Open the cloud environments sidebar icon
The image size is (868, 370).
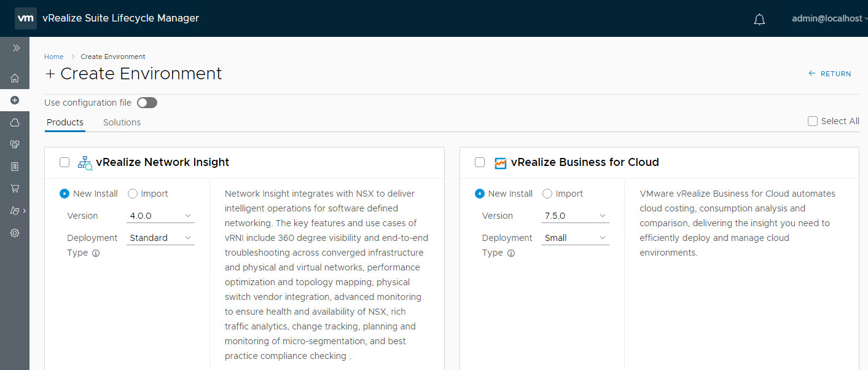[x=15, y=122]
